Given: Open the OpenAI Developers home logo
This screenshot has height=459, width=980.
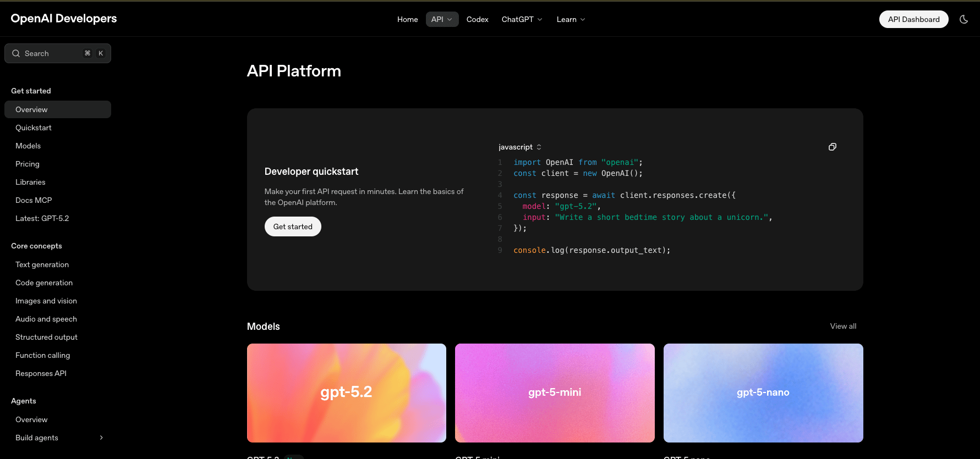Looking at the screenshot, I should click(64, 19).
